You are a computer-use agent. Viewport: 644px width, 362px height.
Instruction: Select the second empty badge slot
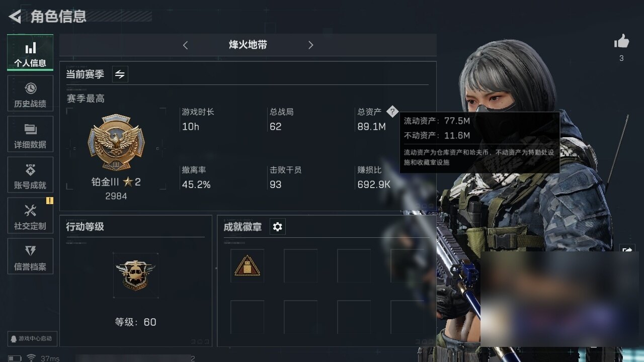coord(300,265)
